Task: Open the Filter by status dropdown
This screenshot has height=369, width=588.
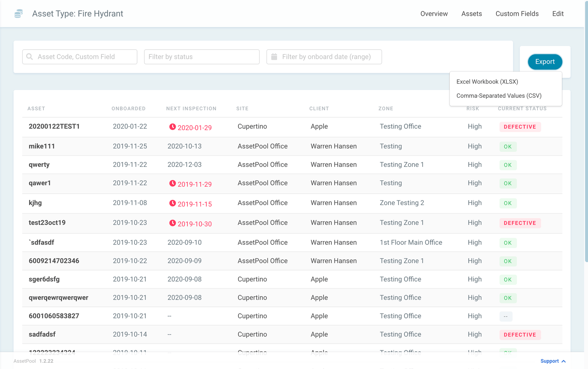Action: tap(202, 57)
